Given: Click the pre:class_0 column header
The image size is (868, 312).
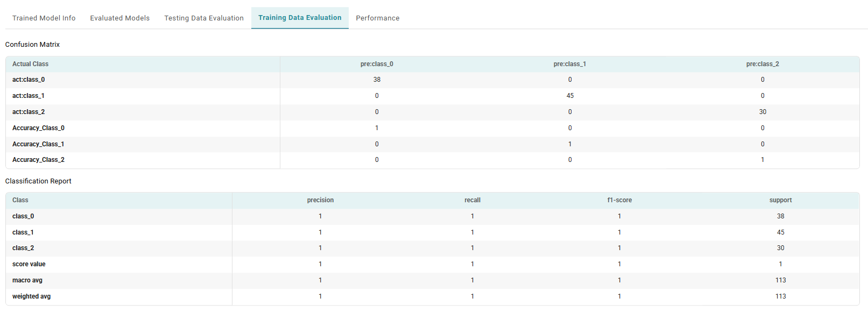Looking at the screenshot, I should pos(377,64).
